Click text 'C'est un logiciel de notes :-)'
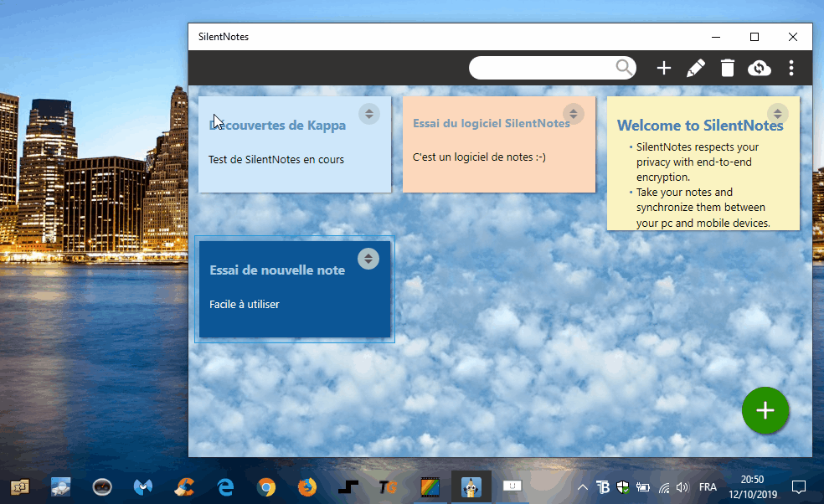The height and width of the screenshot is (504, 824). (479, 157)
